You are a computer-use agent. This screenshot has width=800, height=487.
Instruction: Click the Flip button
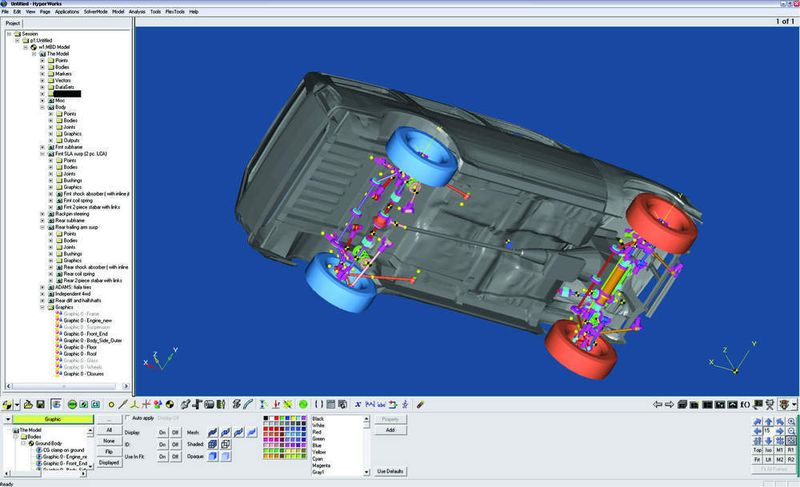(x=109, y=452)
